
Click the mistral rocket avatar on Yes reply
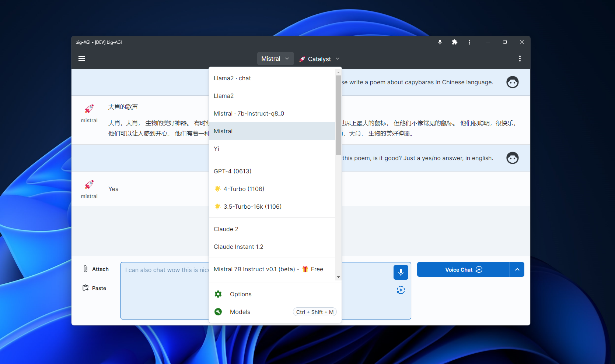[x=89, y=185]
